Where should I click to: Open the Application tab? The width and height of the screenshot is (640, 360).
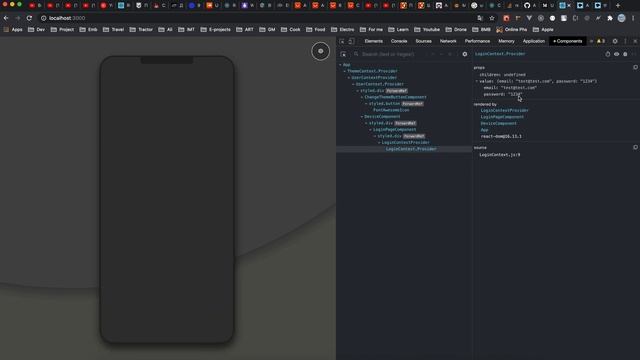533,41
